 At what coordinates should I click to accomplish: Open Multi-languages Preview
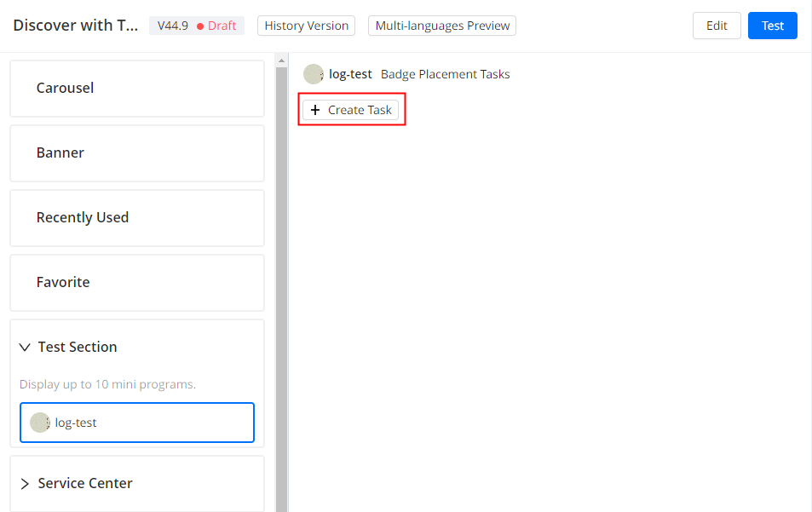pos(441,26)
